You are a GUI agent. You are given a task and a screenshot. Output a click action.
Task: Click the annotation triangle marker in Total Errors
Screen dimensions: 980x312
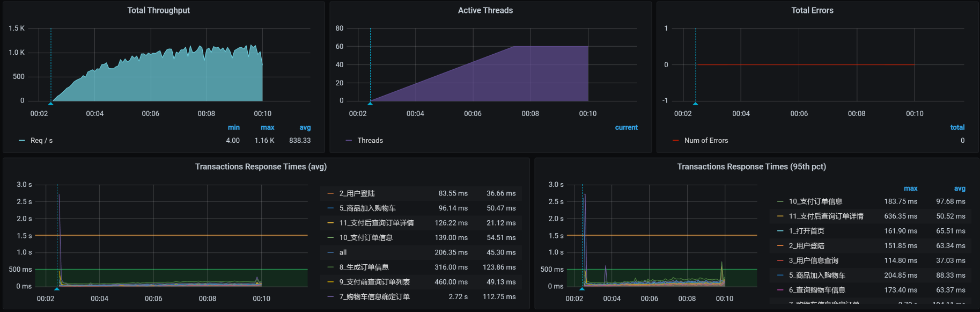[696, 103]
